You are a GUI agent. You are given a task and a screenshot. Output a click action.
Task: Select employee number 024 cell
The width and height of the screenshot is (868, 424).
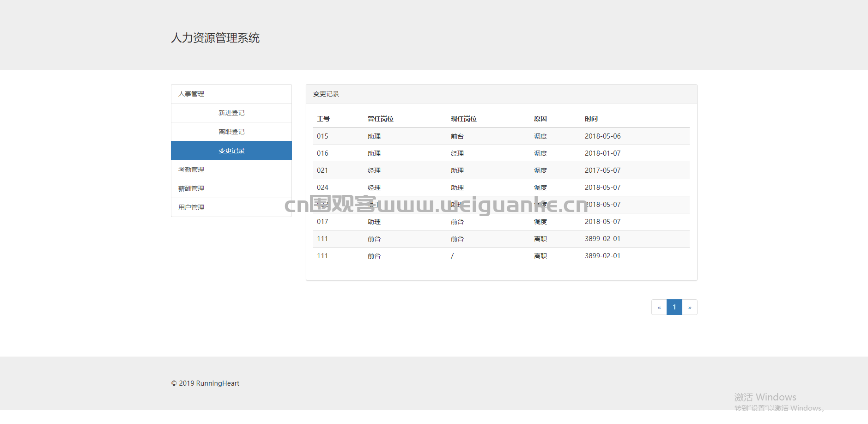[322, 188]
